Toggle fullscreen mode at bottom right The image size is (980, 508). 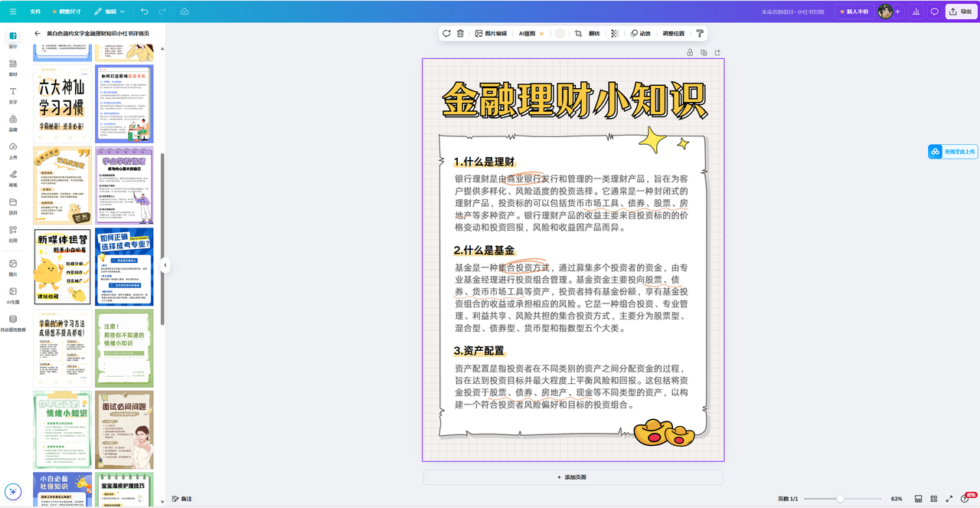coord(949,499)
